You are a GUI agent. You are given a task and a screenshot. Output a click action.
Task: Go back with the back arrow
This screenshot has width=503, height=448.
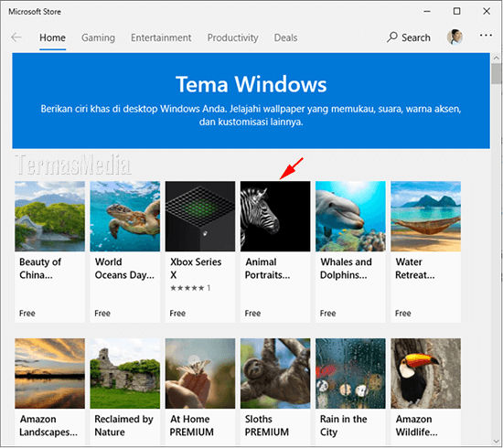(16, 37)
